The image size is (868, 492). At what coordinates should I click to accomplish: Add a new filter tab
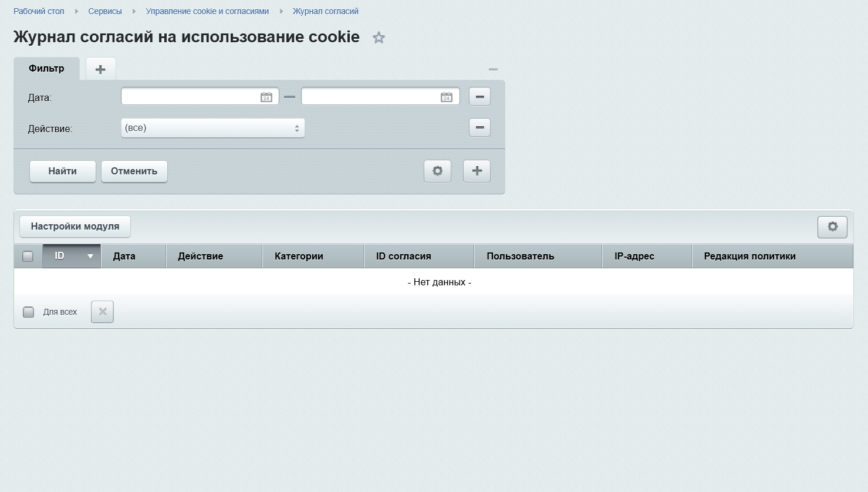101,69
